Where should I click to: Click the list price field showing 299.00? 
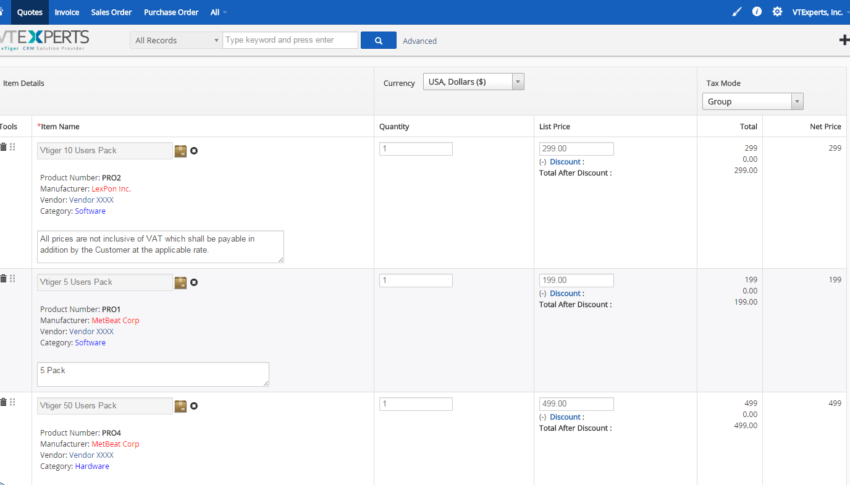[576, 148]
